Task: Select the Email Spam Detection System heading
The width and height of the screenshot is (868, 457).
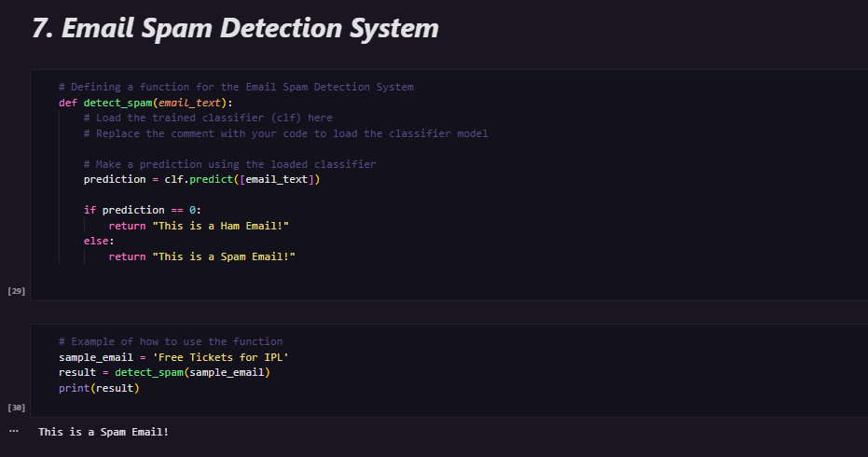Action: [x=235, y=28]
